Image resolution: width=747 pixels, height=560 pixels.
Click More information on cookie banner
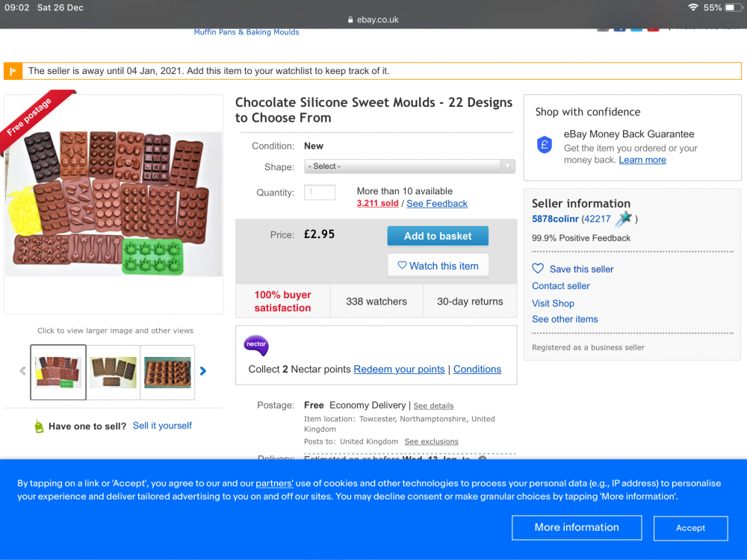(577, 527)
